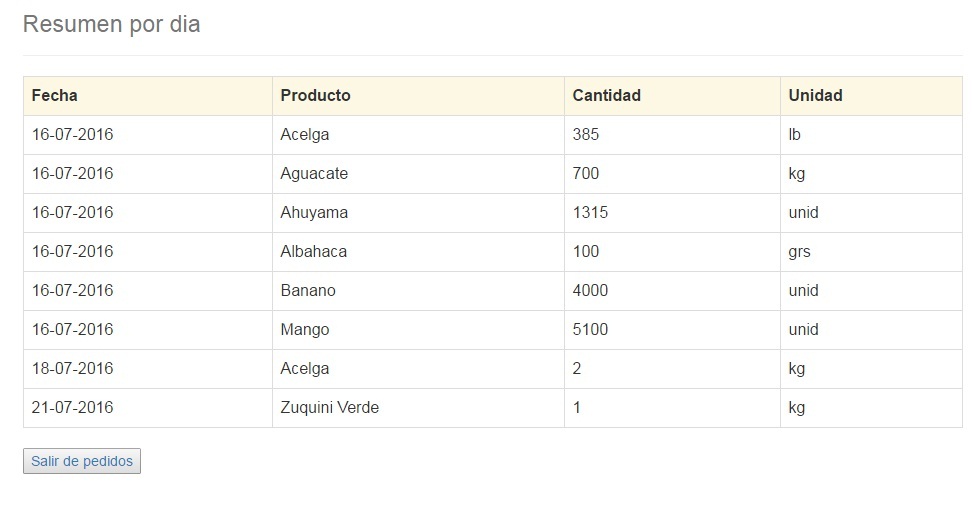Click the quantity 4000 cell

click(672, 291)
